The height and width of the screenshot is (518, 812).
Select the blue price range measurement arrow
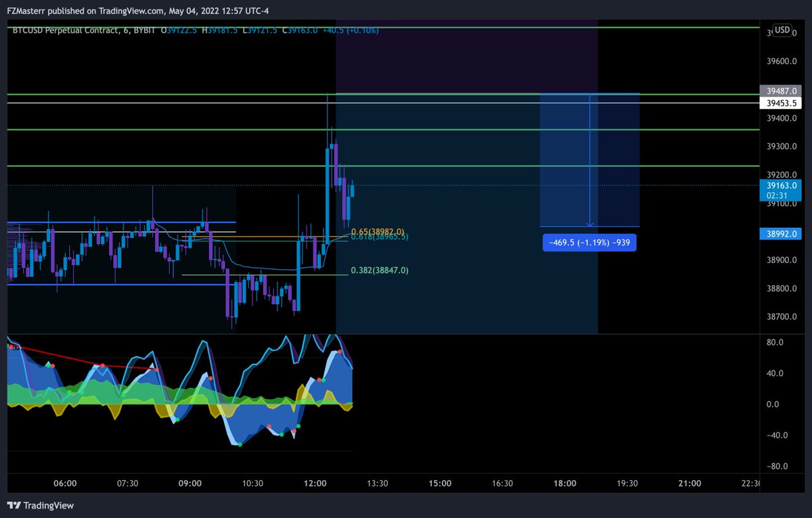pyautogui.click(x=590, y=160)
